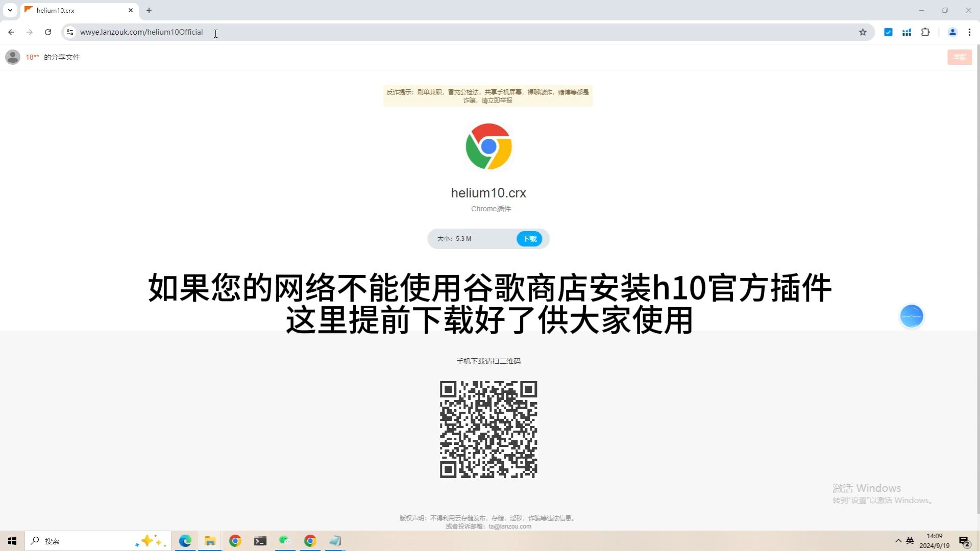This screenshot has height=551, width=980.
Task: Open the blue checkmark extension icon
Action: (888, 32)
